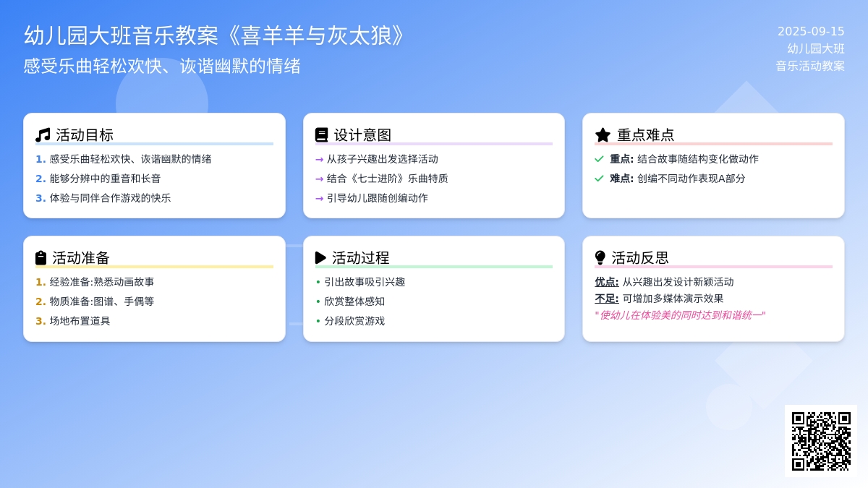Click the pink italic quote text
The height and width of the screenshot is (488, 868).
[679, 315]
